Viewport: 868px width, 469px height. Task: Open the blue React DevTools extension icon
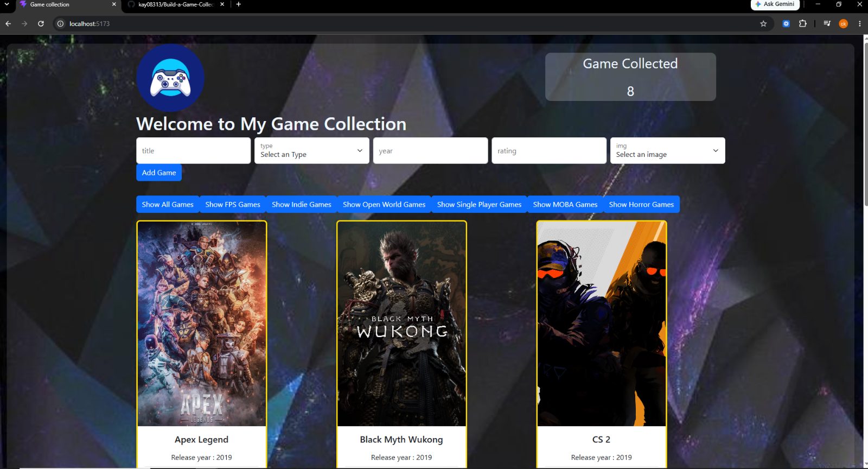(786, 23)
